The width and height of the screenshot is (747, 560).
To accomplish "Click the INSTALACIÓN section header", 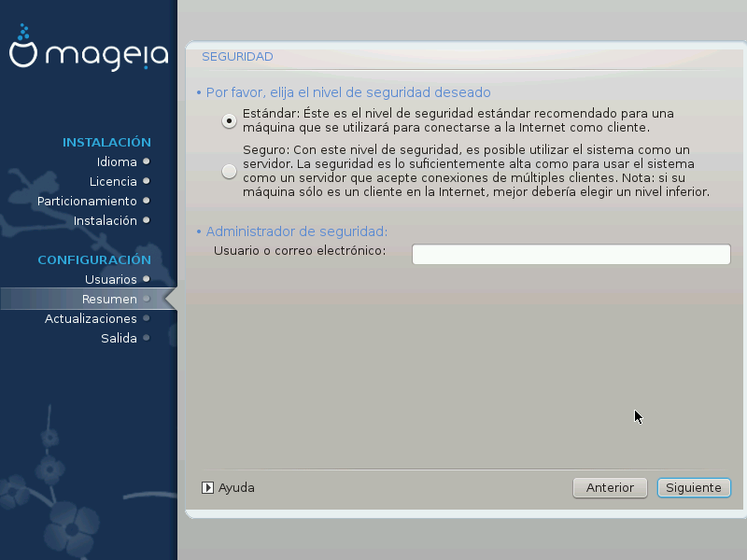I will pos(106,143).
